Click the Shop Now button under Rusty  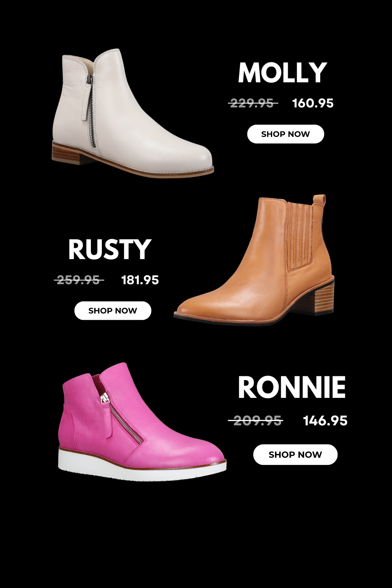coord(113,310)
